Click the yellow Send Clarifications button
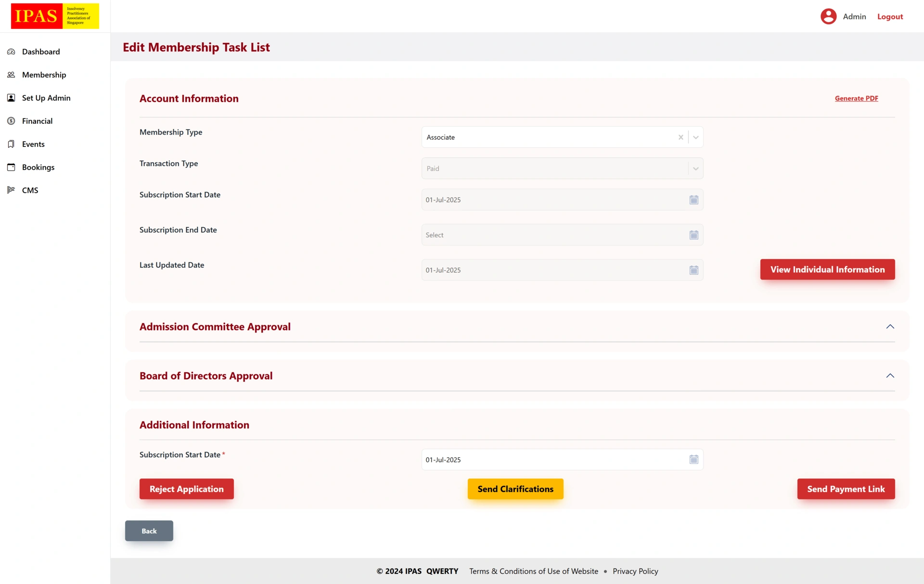Viewport: 924px width, 584px height. click(x=515, y=489)
